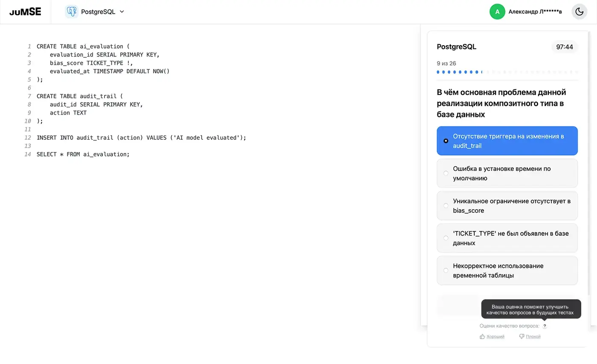597x364 pixels.
Task: Click code line 'bias_score TICKET_TYPE !,'
Action: click(91, 63)
